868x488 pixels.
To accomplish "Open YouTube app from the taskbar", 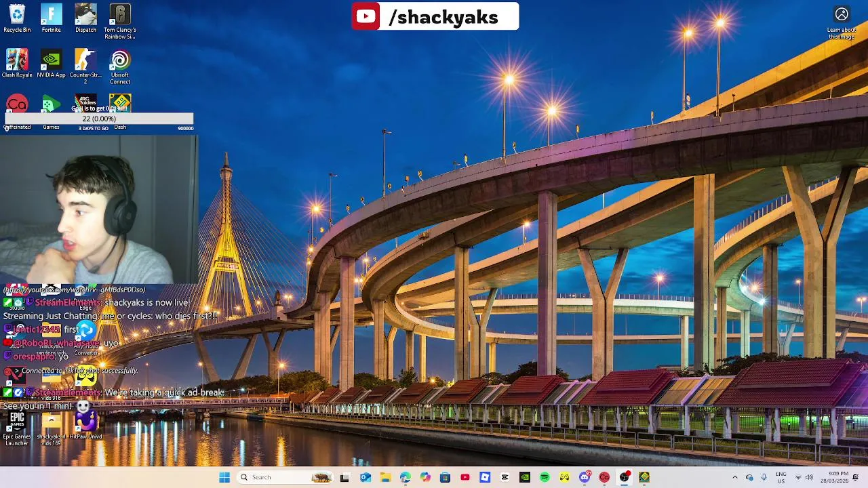I will click(465, 477).
